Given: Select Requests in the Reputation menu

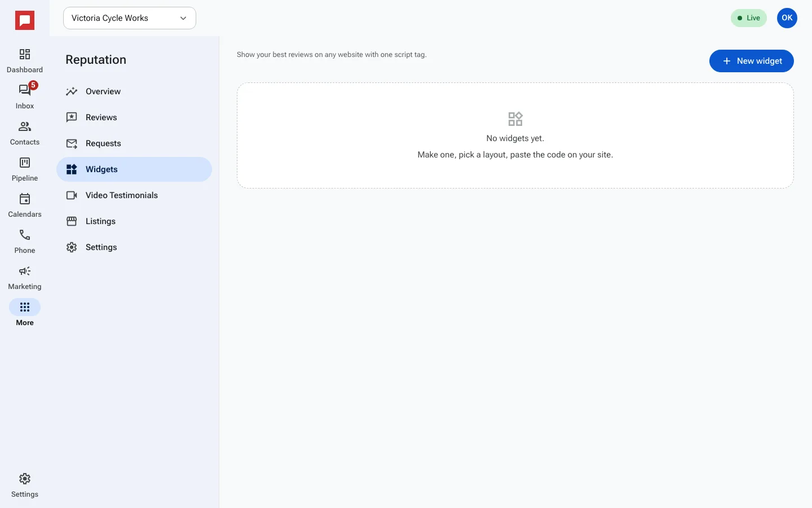Looking at the screenshot, I should click(x=134, y=143).
